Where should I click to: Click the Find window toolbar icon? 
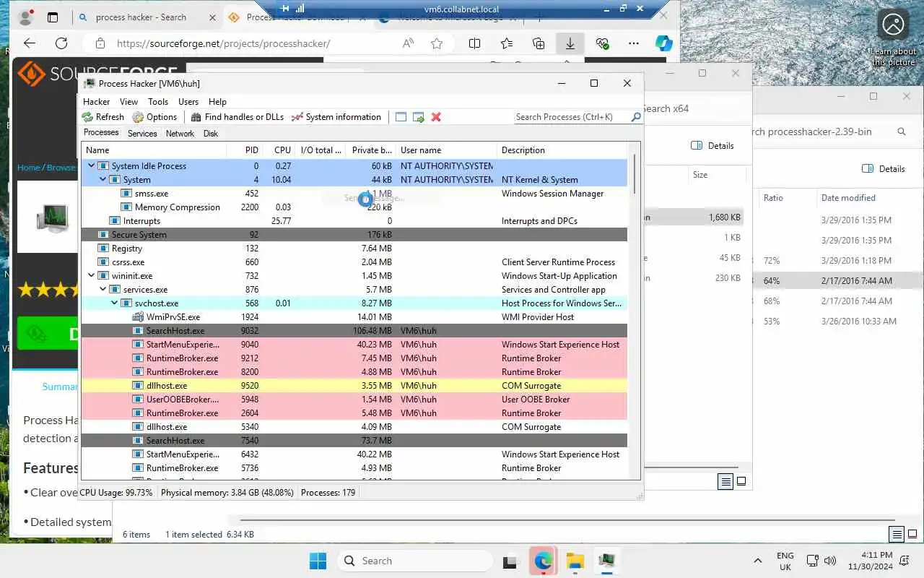401,117
